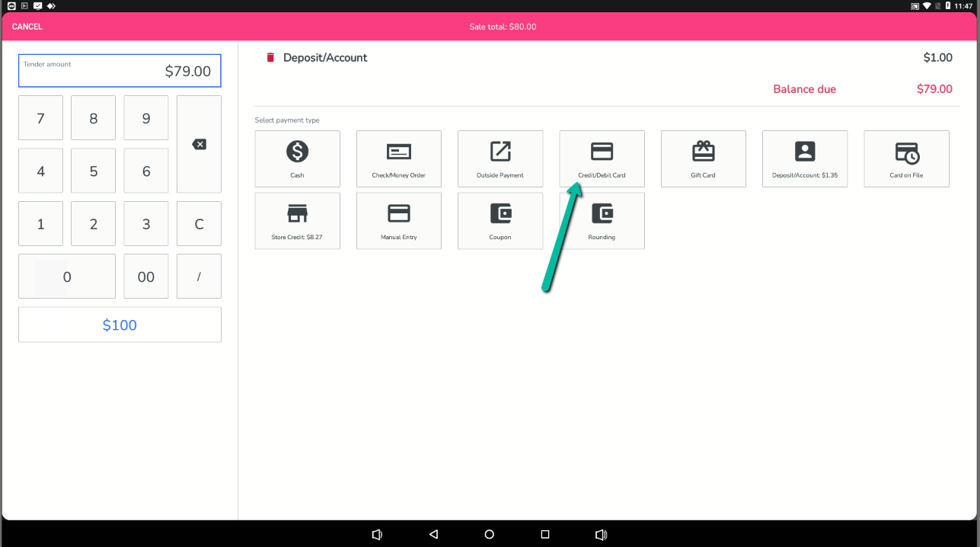Apply Store Credit payment

click(297, 220)
